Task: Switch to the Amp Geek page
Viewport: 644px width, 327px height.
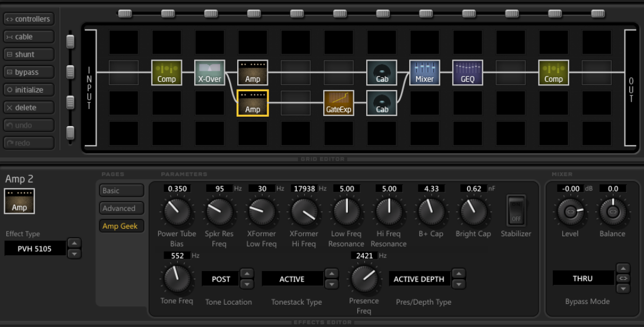Action: pyautogui.click(x=122, y=226)
